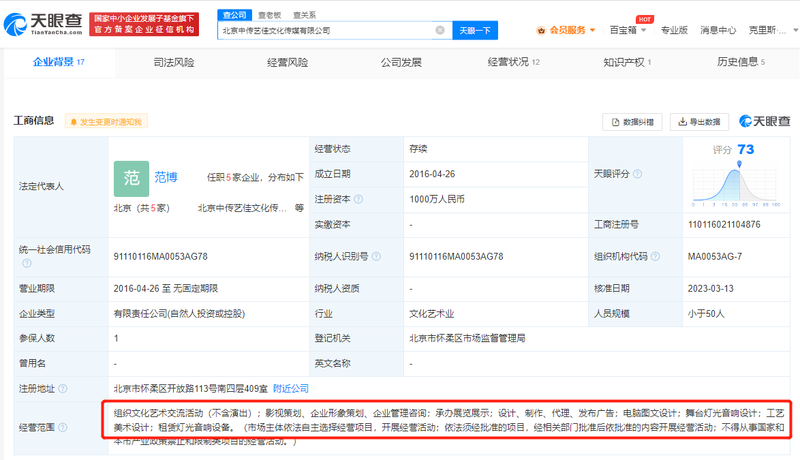
Task: Click the 天眼一下 search button
Action: [x=475, y=30]
